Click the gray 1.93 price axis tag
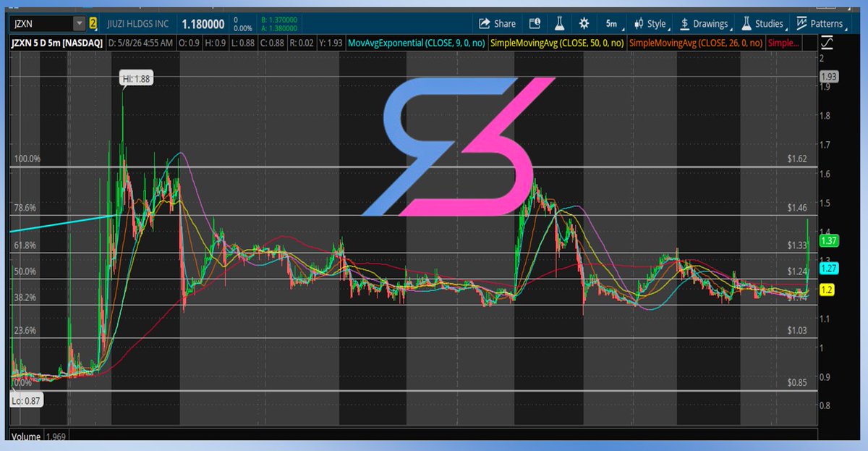868x451 pixels. tap(828, 77)
